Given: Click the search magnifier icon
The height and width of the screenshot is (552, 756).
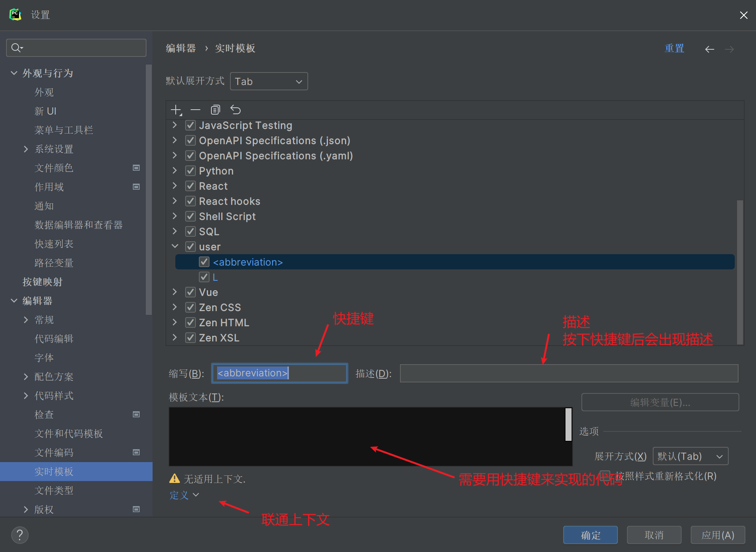Looking at the screenshot, I should pos(17,48).
